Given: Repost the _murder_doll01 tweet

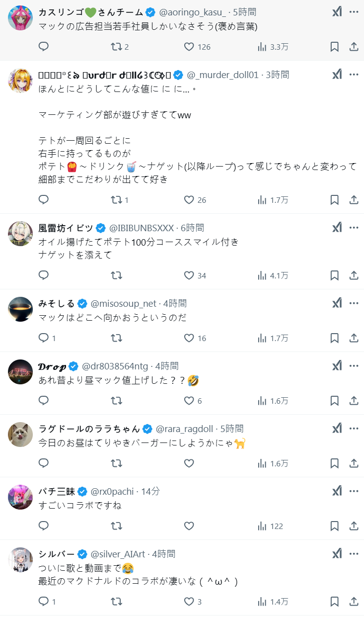Looking at the screenshot, I should [116, 200].
